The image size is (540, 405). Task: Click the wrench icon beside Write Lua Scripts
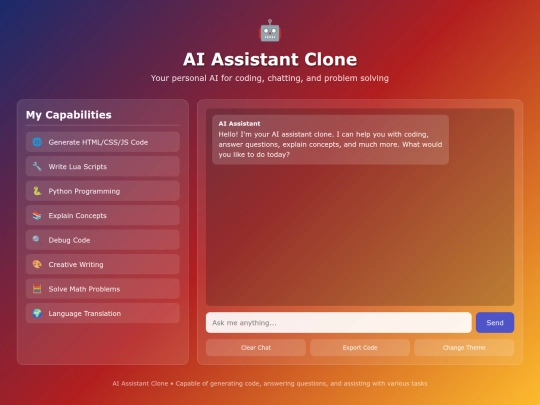click(37, 166)
